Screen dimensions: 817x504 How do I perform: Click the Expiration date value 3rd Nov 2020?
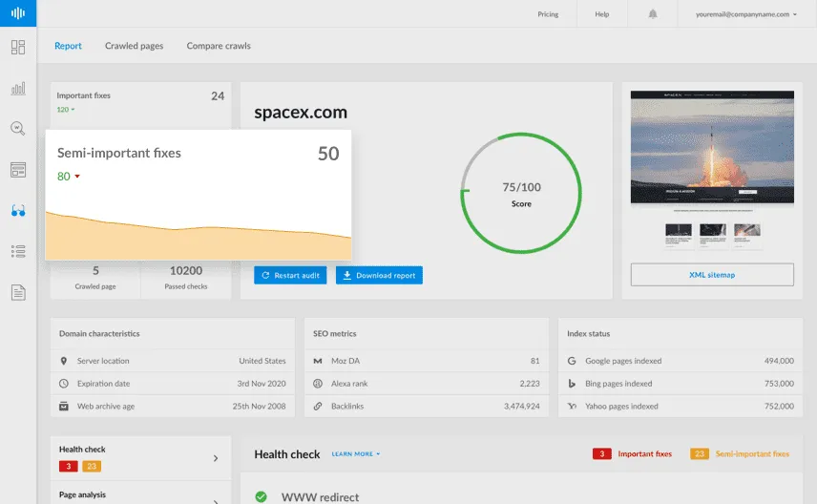click(x=262, y=384)
